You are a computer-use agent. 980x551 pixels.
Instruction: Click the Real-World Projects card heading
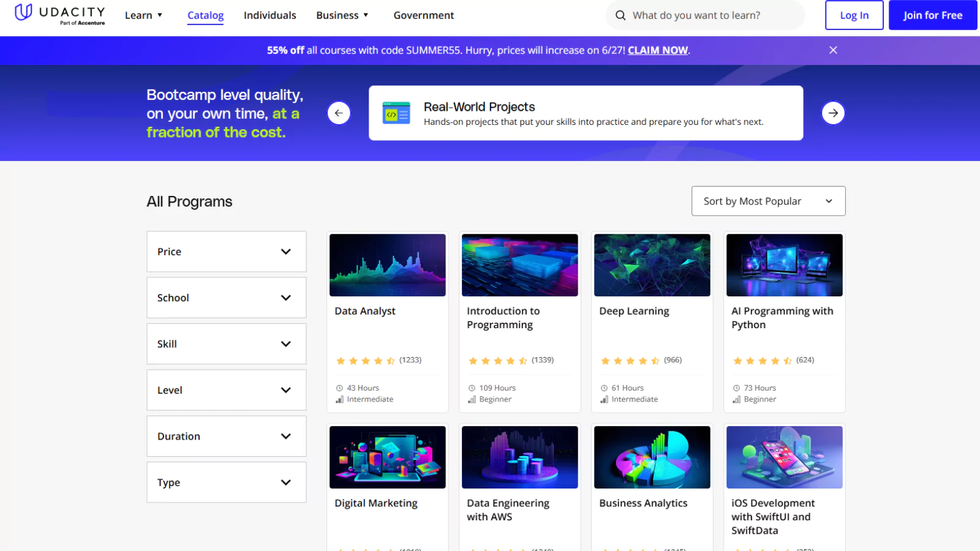[x=479, y=107]
